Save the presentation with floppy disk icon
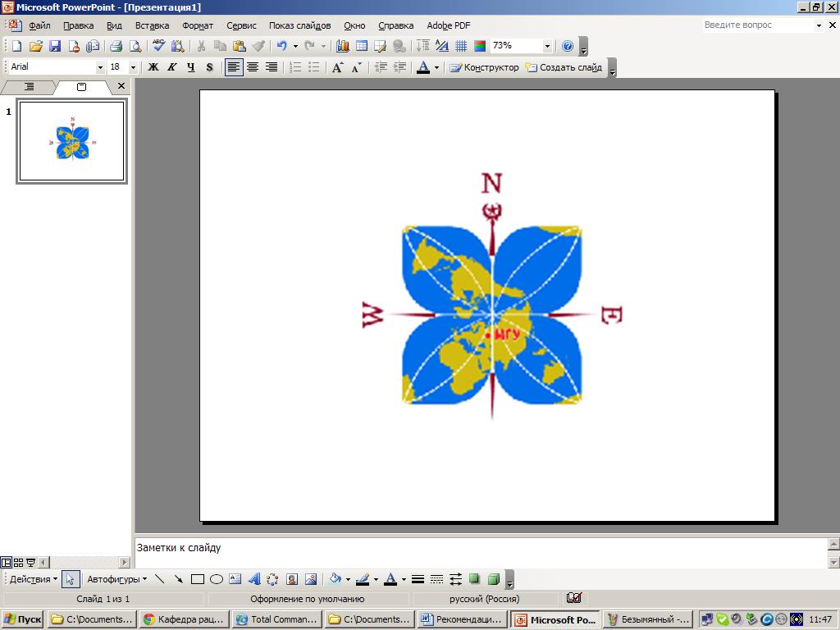This screenshot has width=840, height=630. point(55,46)
